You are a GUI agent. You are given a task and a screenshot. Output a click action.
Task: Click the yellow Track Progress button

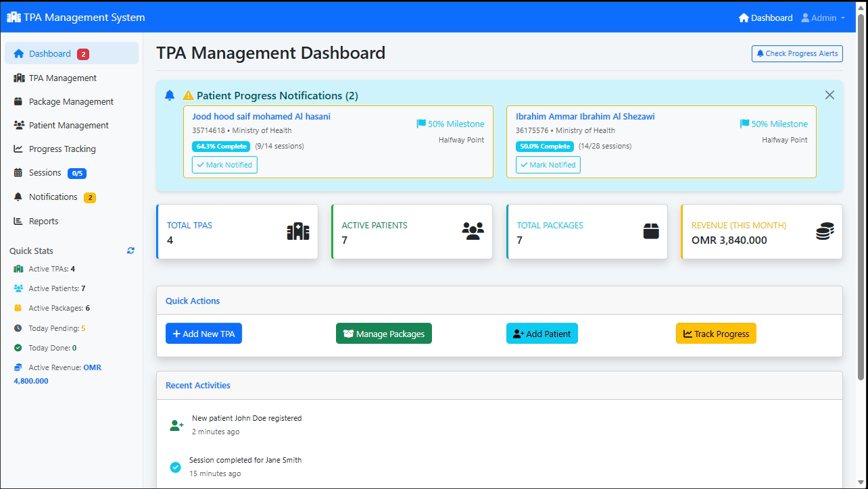pyautogui.click(x=716, y=334)
